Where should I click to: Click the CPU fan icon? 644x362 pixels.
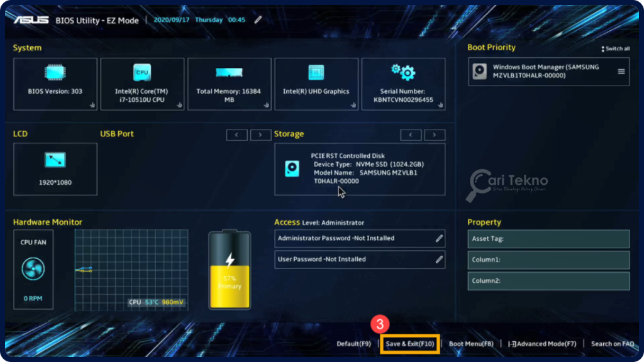coord(33,269)
